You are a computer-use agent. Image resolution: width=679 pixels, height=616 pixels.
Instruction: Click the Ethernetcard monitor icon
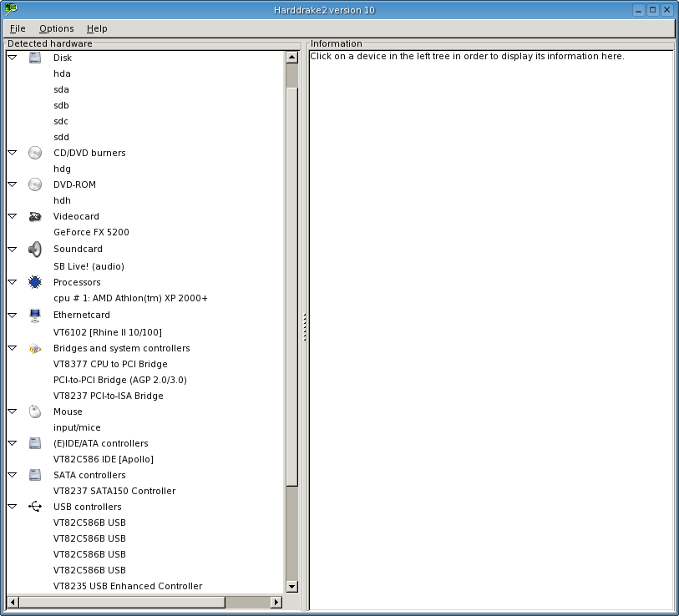(34, 316)
